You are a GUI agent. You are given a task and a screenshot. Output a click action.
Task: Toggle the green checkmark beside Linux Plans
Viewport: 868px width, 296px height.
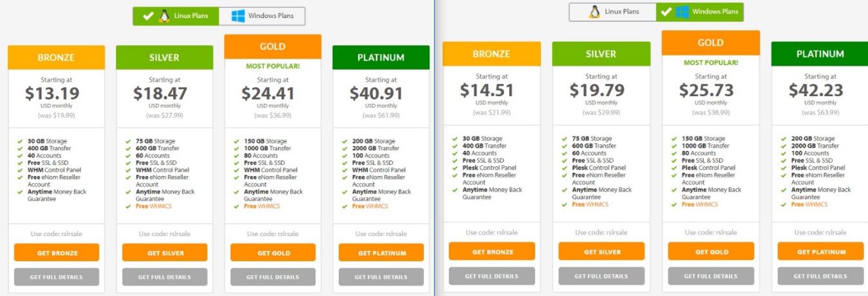click(148, 16)
